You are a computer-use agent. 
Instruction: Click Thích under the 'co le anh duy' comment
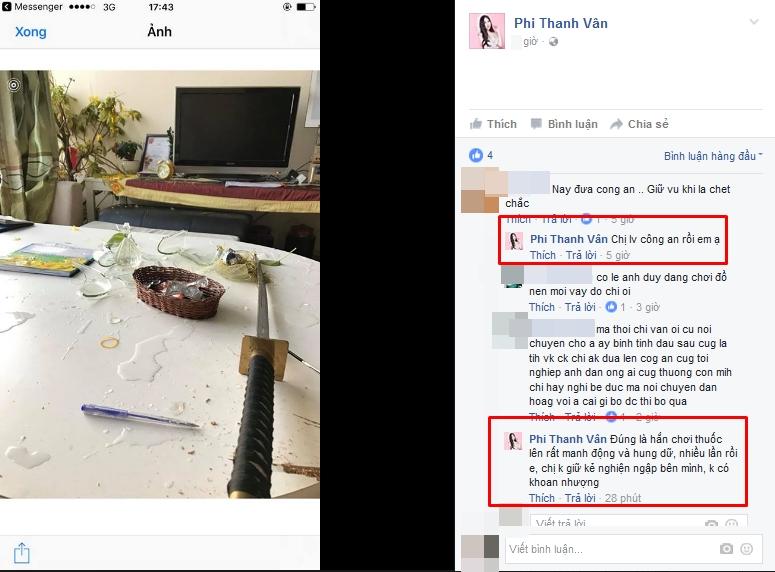542,307
